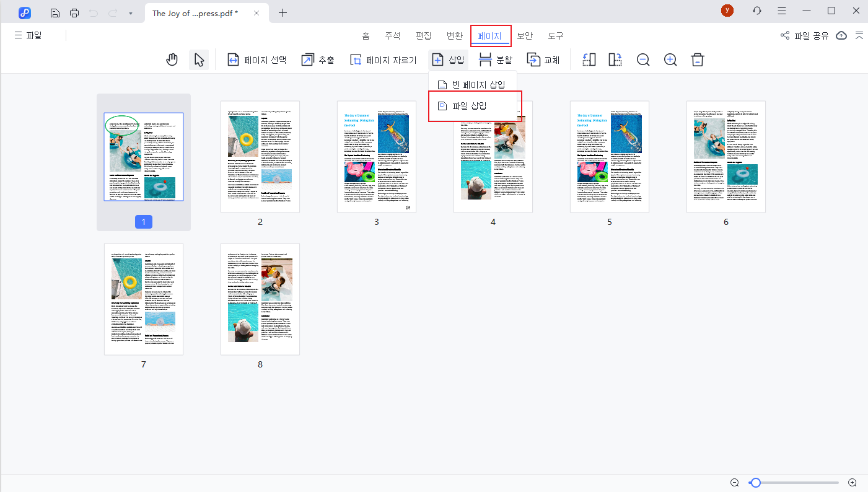This screenshot has width=868, height=492.
Task: Select the Hand tool
Action: (172, 59)
